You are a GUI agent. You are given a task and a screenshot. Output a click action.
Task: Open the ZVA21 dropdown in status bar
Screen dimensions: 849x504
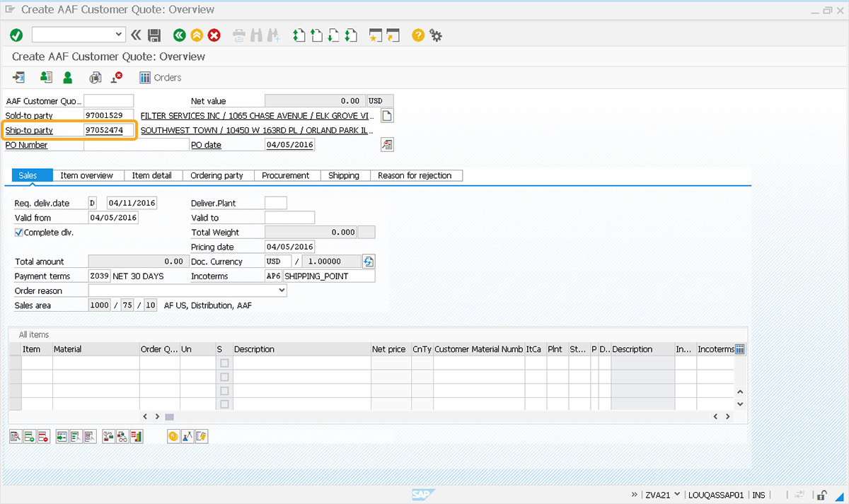tap(678, 494)
